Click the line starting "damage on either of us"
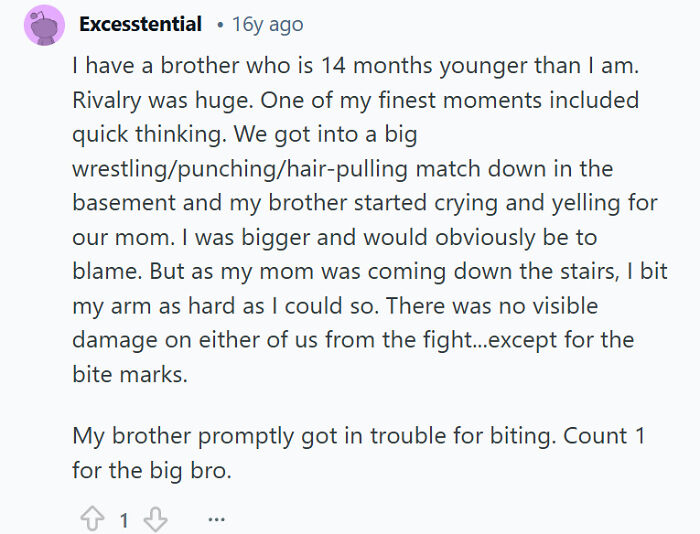This screenshot has height=534, width=700. click(x=353, y=339)
